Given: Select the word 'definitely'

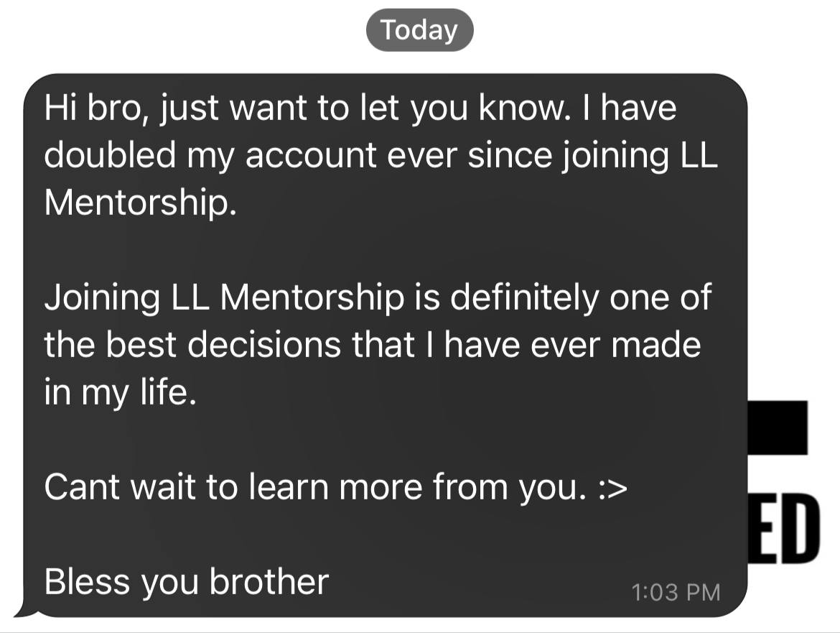Looking at the screenshot, I should tap(525, 297).
